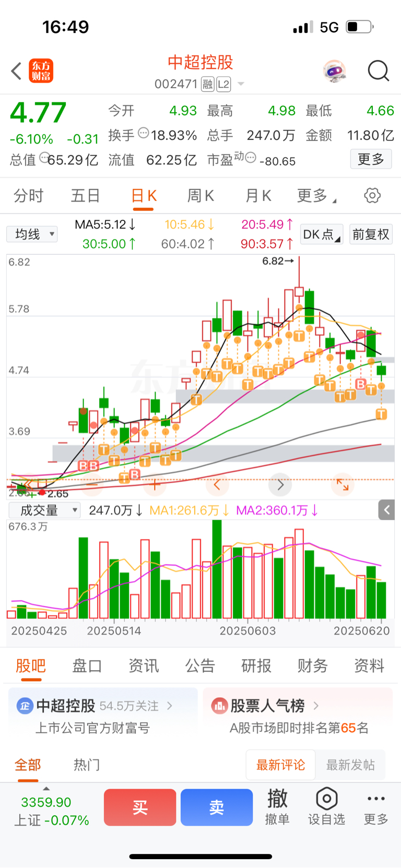Tap the A股市场即时排名第65名 text

click(x=299, y=728)
